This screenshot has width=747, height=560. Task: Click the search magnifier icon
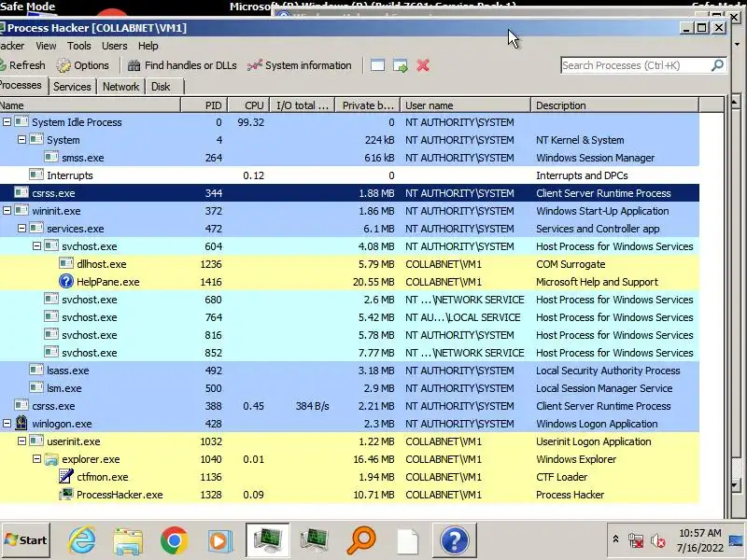tap(717, 65)
